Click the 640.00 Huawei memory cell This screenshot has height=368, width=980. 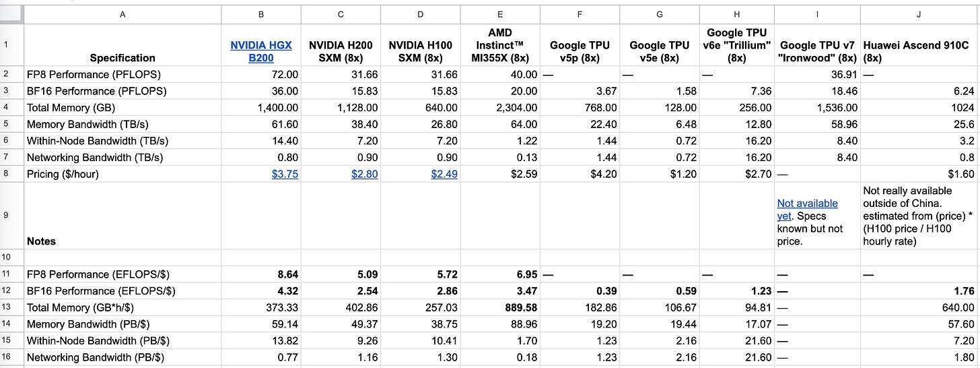tap(920, 307)
